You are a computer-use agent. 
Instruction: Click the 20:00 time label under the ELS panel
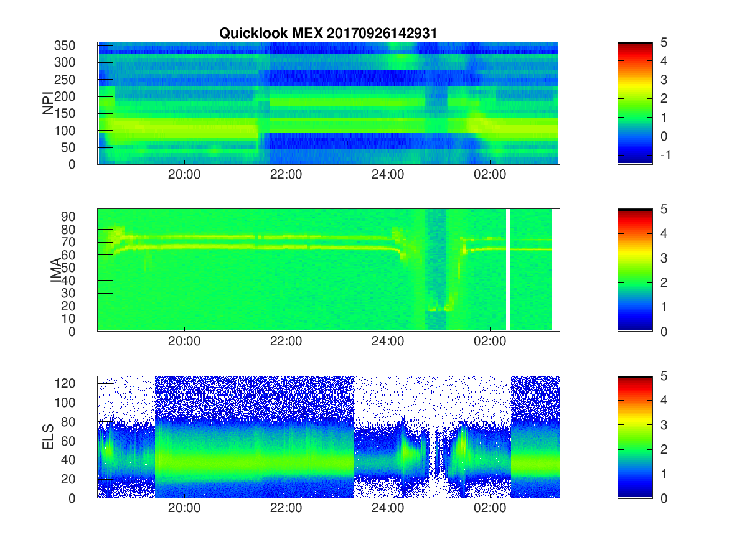coord(184,508)
